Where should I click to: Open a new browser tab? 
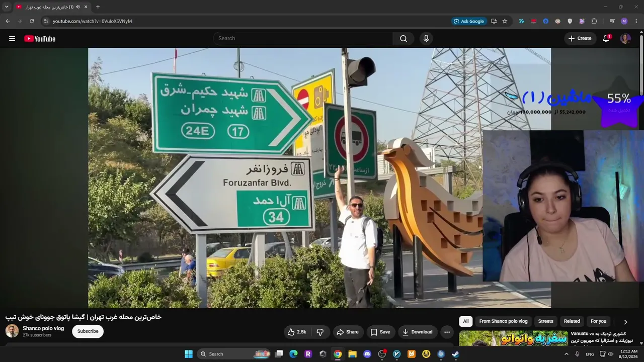(x=98, y=7)
